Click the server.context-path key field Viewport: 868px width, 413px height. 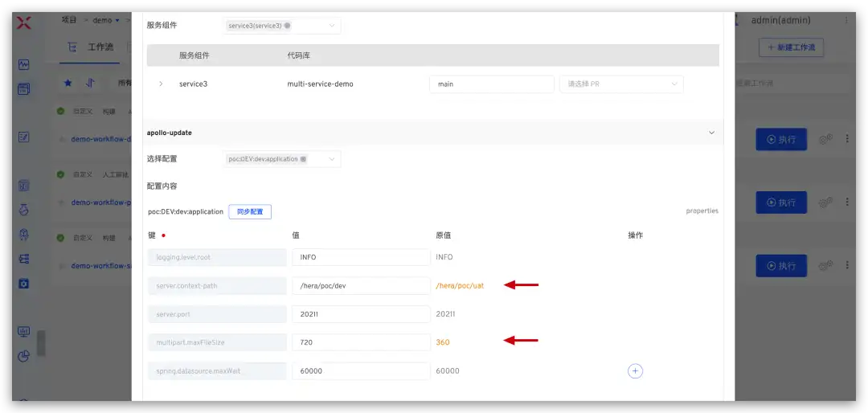coord(217,286)
